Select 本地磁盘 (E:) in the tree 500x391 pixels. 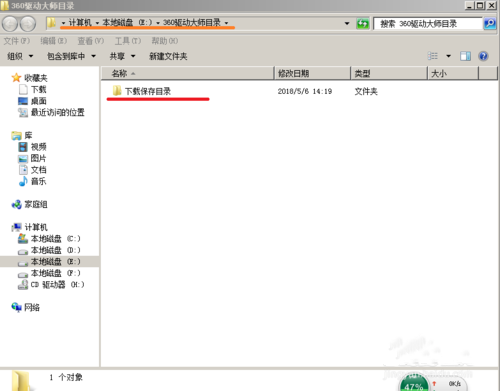tap(55, 262)
